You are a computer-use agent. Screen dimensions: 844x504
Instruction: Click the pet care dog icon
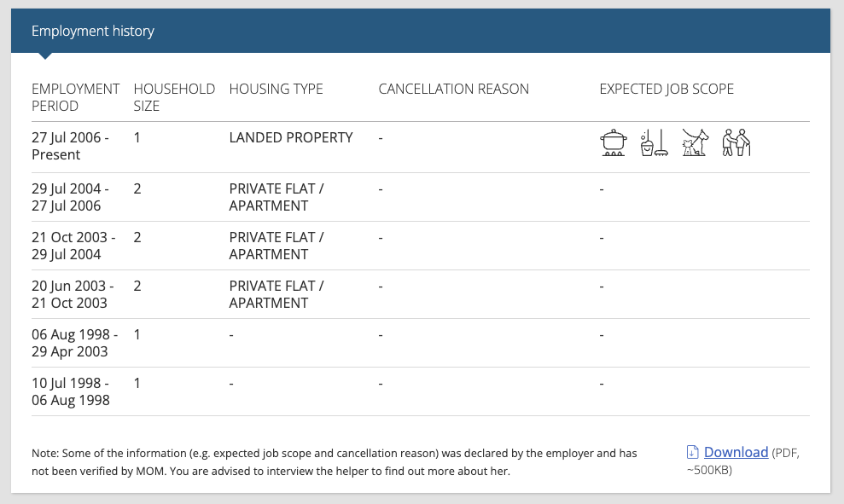[695, 142]
